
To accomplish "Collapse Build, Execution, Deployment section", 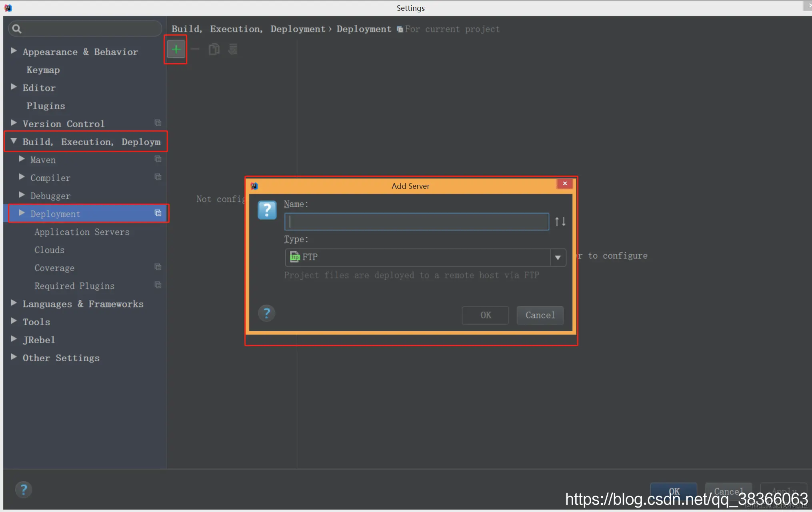I will [x=14, y=141].
